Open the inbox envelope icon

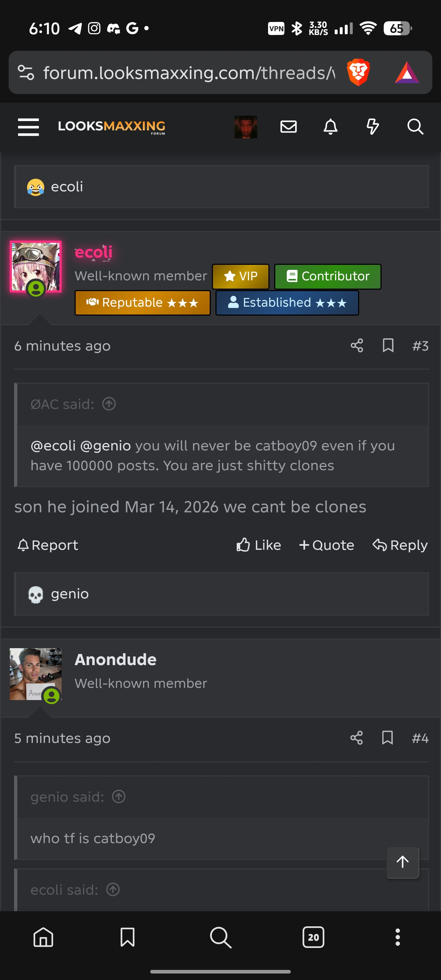(289, 127)
